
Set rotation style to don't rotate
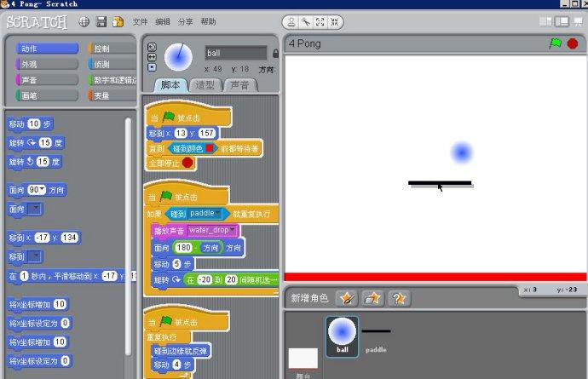(x=152, y=67)
